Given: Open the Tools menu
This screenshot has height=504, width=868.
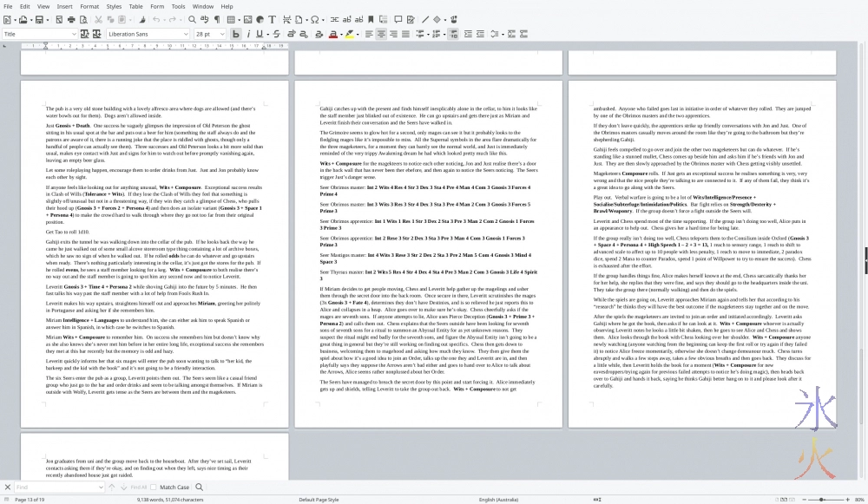Looking at the screenshot, I should pos(178,6).
